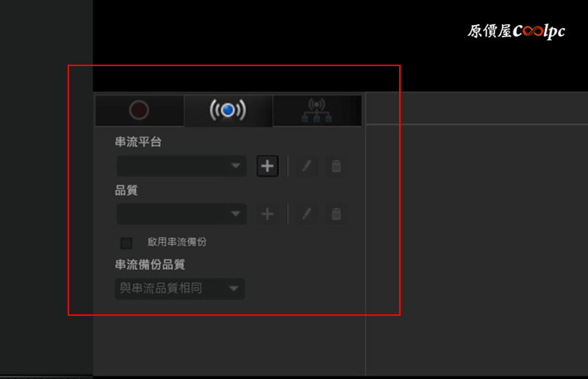Enable the 啟用串流備份 checkbox
The width and height of the screenshot is (588, 379).
pos(126,243)
